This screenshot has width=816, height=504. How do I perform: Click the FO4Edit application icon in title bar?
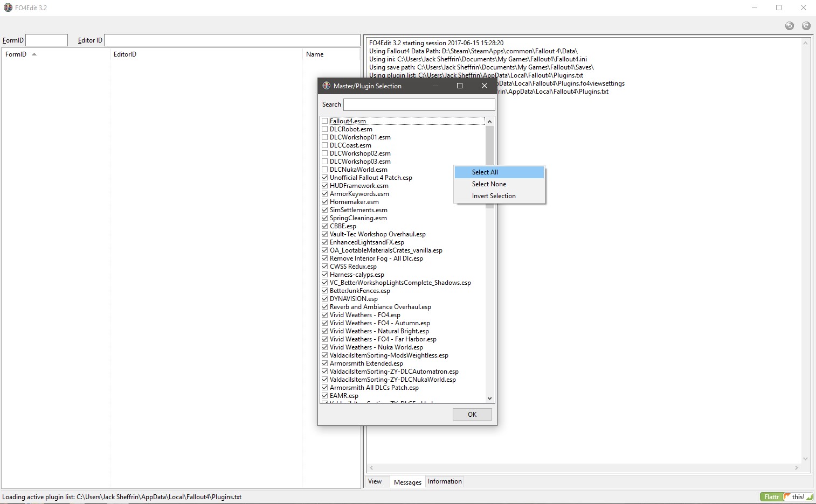coord(8,8)
